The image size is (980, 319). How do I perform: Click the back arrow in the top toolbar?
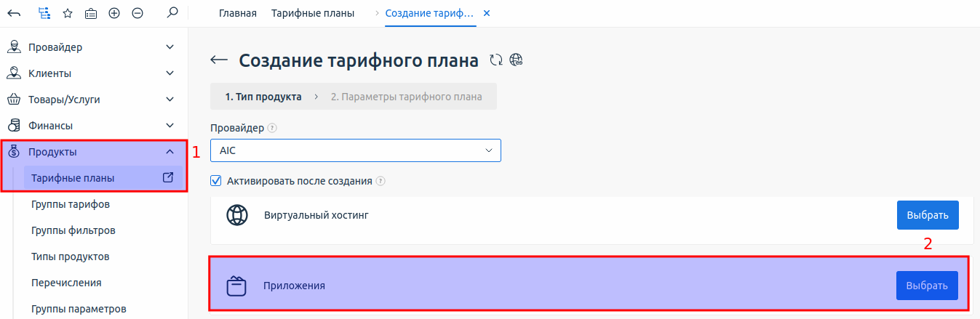pos(14,13)
